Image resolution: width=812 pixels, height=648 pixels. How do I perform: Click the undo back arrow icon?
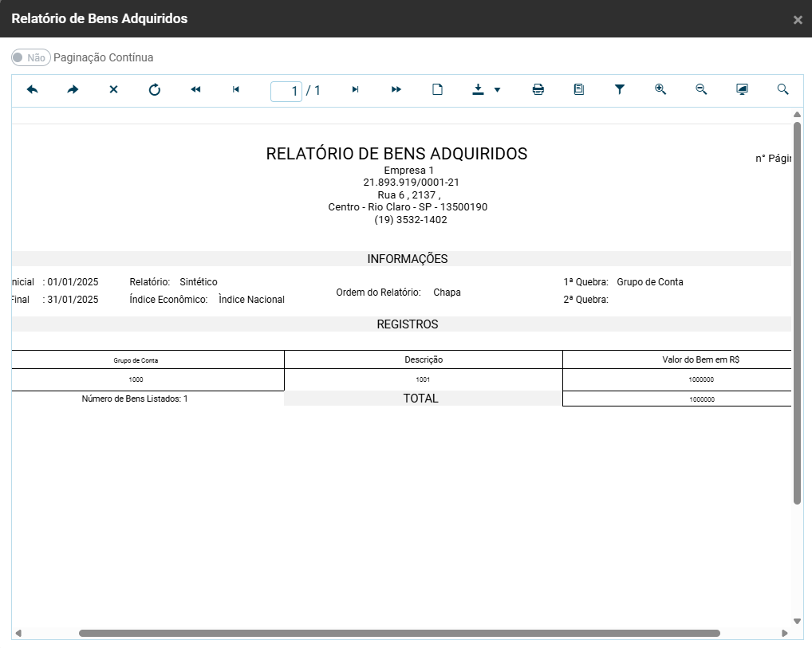pyautogui.click(x=33, y=90)
